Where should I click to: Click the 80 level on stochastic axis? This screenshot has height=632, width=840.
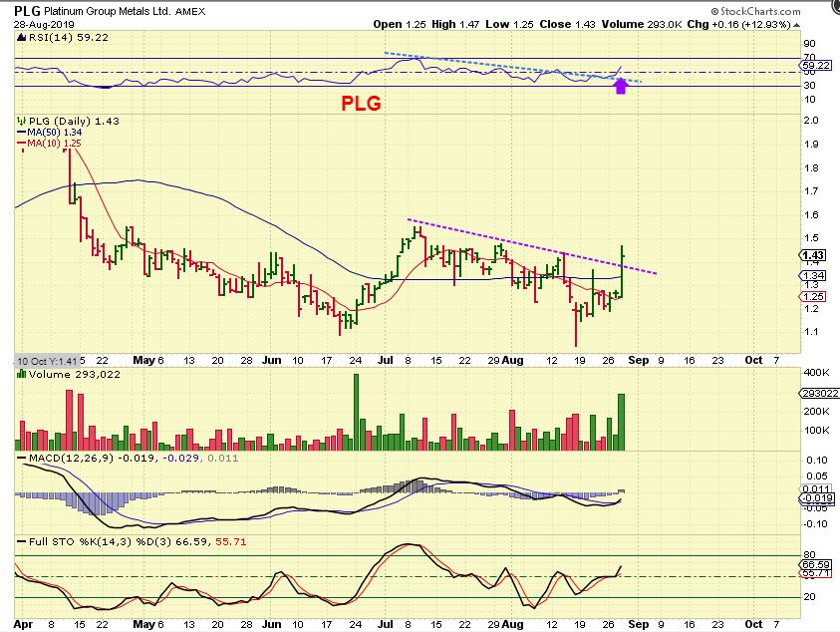tap(809, 555)
